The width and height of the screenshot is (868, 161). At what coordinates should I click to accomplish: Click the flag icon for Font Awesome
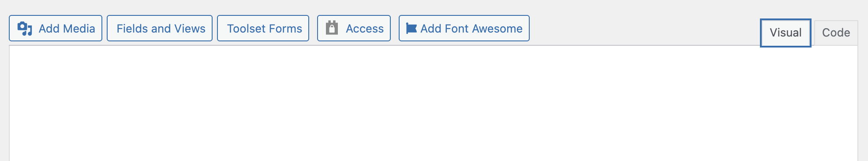411,28
